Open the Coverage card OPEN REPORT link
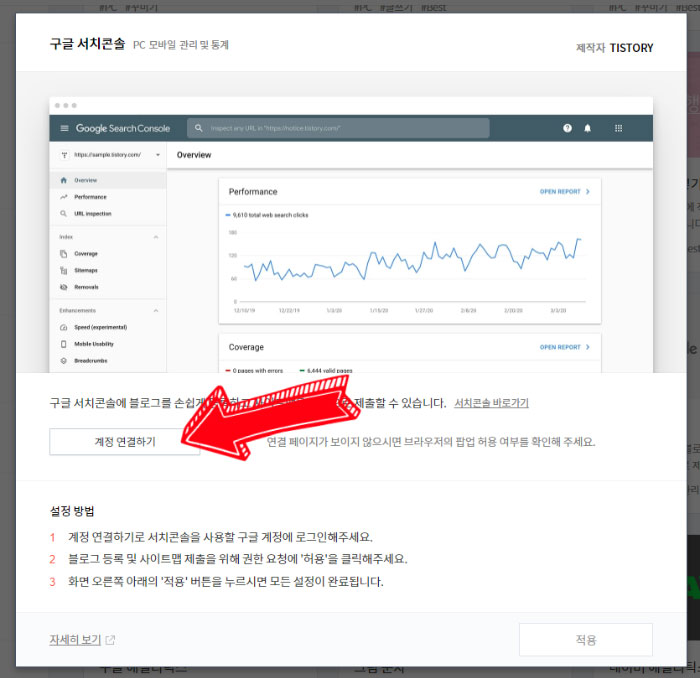700x678 pixels. click(565, 347)
